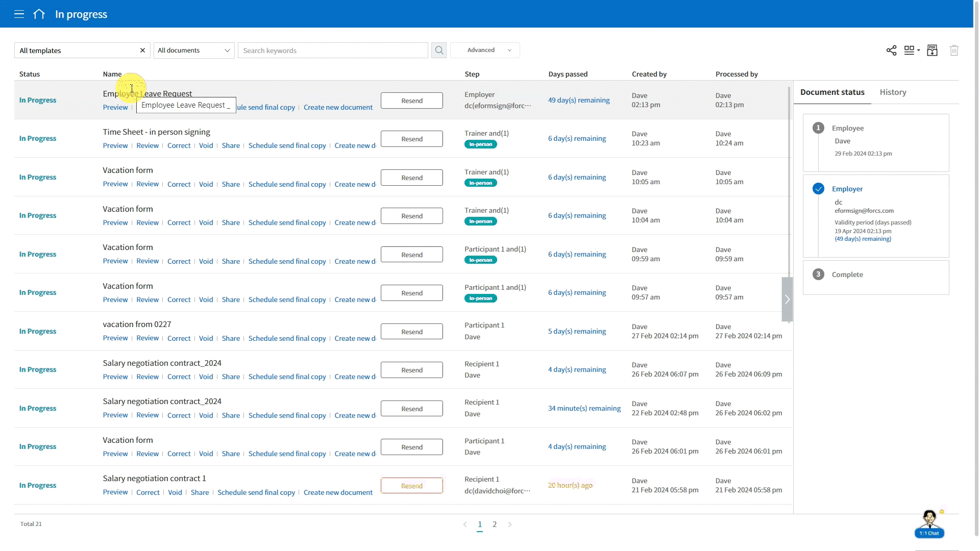Go to the next page arrow
Screen dimensions: 980x551
point(509,524)
